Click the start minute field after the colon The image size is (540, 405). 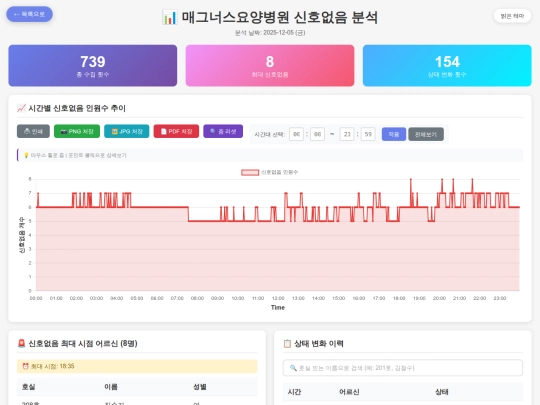tap(318, 134)
